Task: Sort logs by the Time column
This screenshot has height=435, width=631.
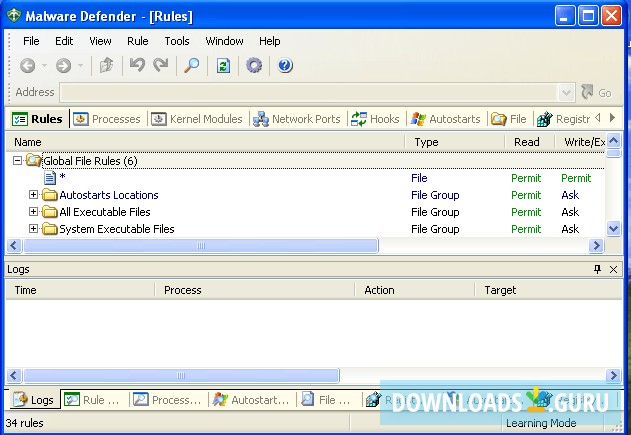Action: 80,290
